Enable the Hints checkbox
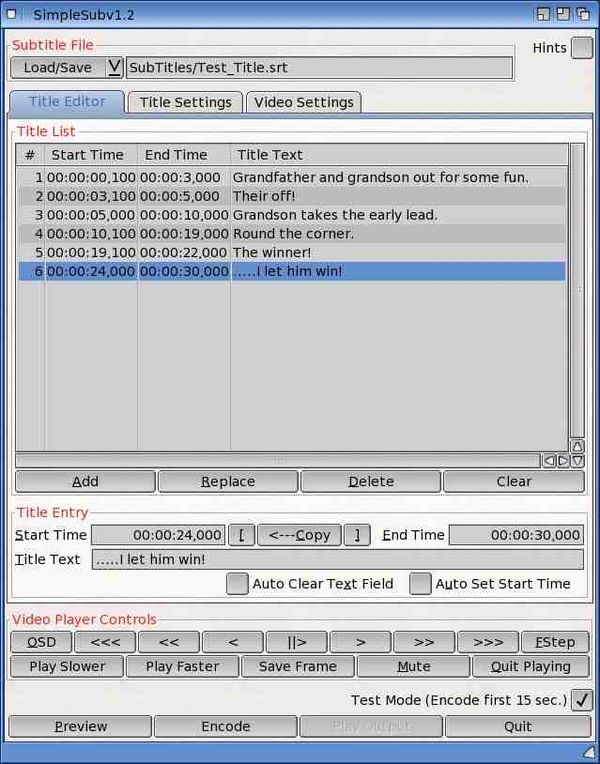 pos(581,48)
